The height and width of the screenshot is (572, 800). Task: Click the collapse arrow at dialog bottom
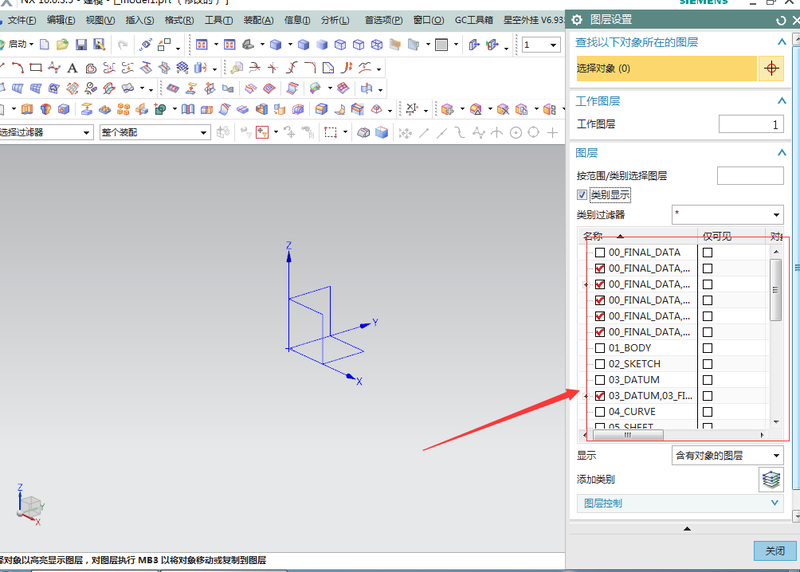(x=687, y=529)
